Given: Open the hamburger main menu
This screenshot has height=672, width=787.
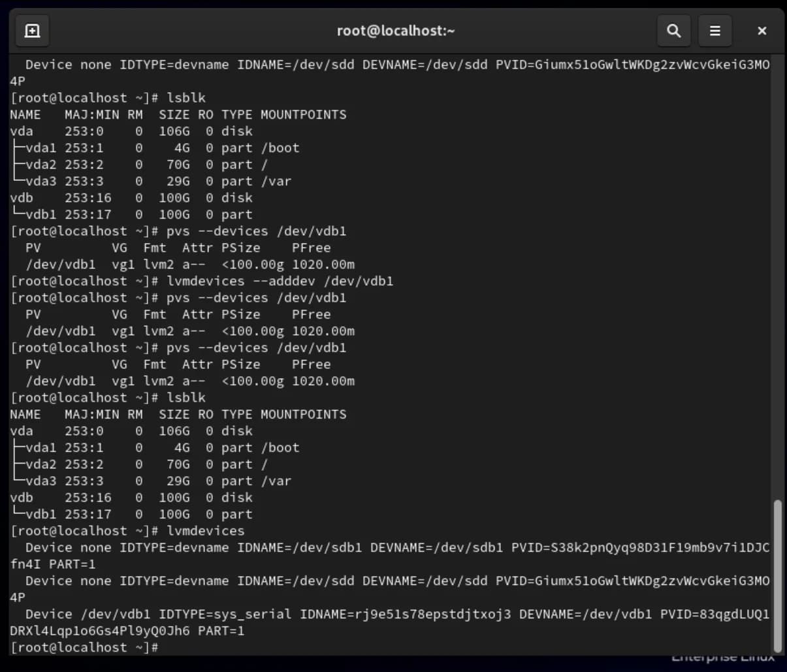Looking at the screenshot, I should click(715, 30).
